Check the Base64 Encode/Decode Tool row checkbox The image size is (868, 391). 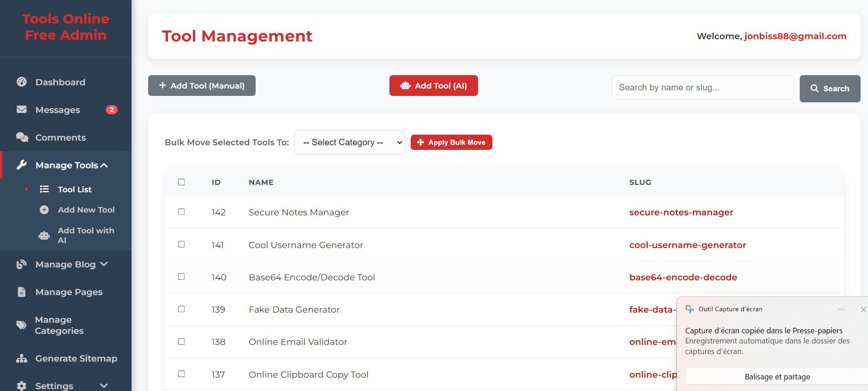coord(181,277)
